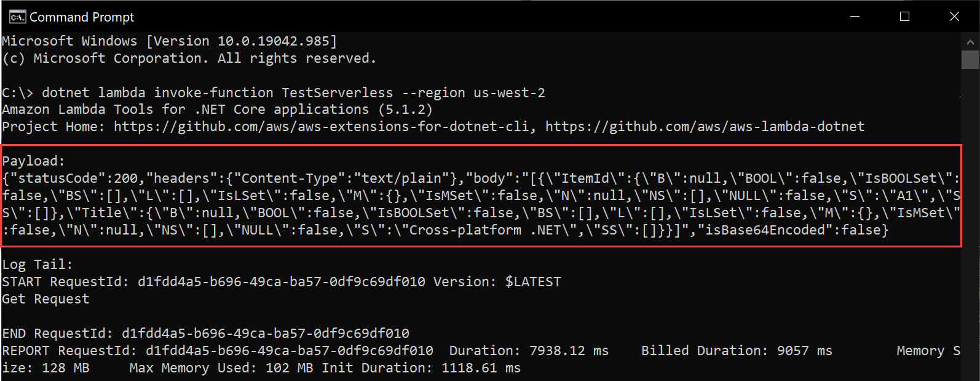Click the Payload: label
980x381 pixels.
(x=33, y=161)
